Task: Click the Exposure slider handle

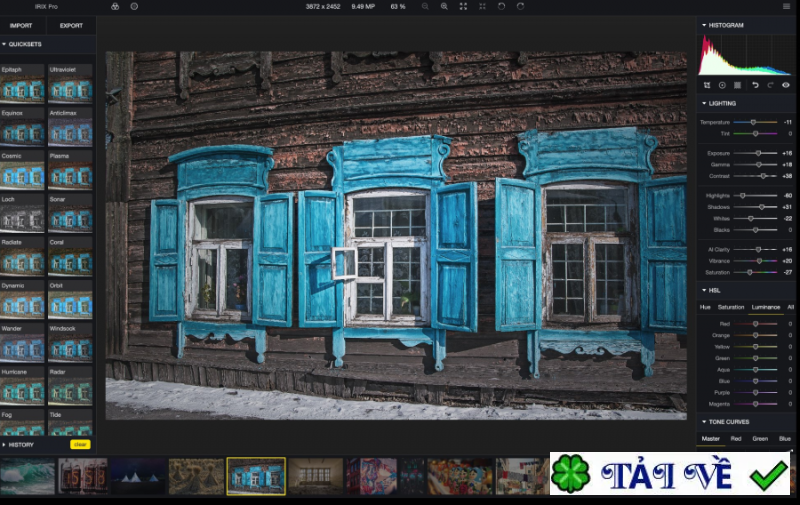Action: (x=759, y=153)
